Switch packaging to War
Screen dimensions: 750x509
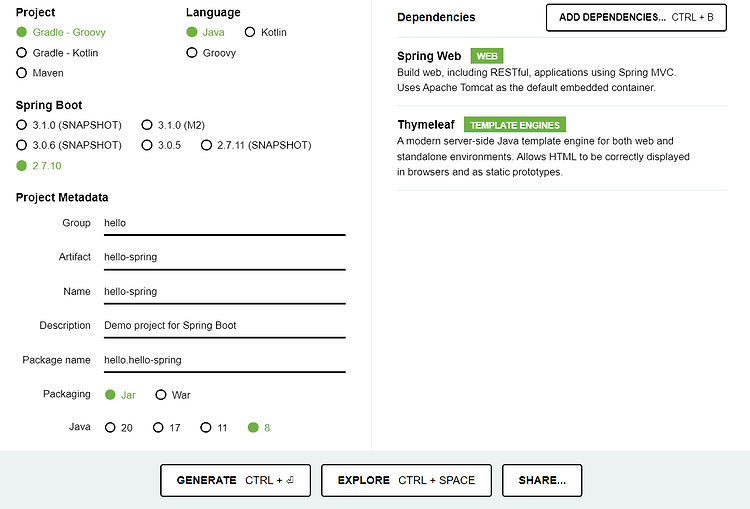point(161,395)
